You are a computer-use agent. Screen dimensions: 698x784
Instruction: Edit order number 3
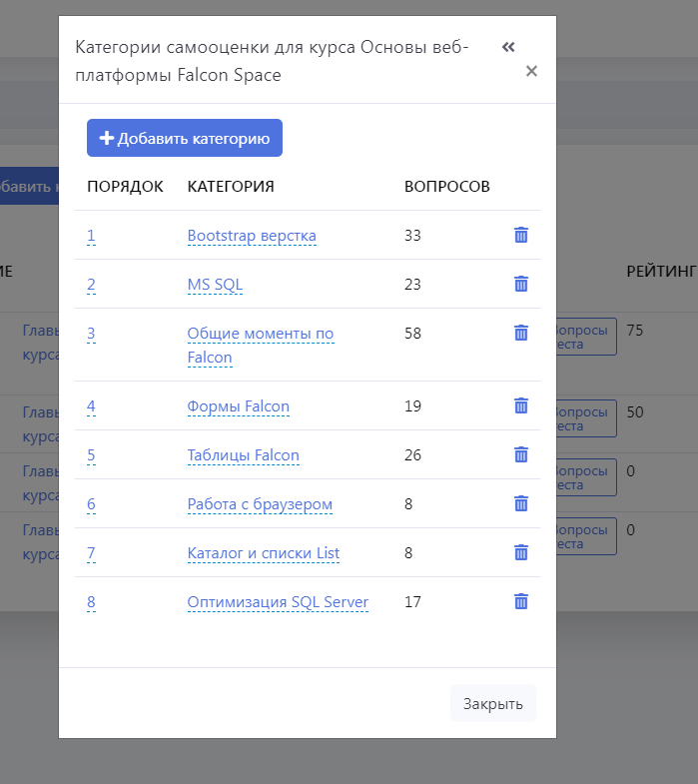click(x=91, y=334)
